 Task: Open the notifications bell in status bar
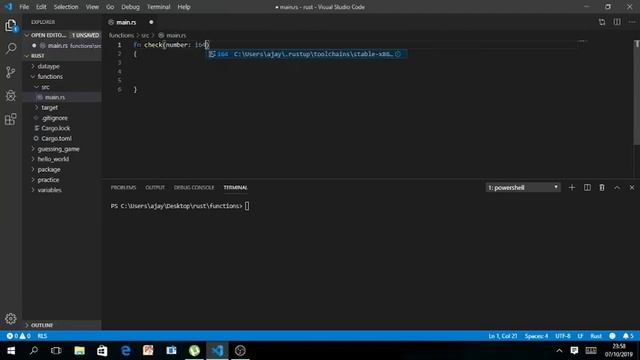[x=628, y=336]
